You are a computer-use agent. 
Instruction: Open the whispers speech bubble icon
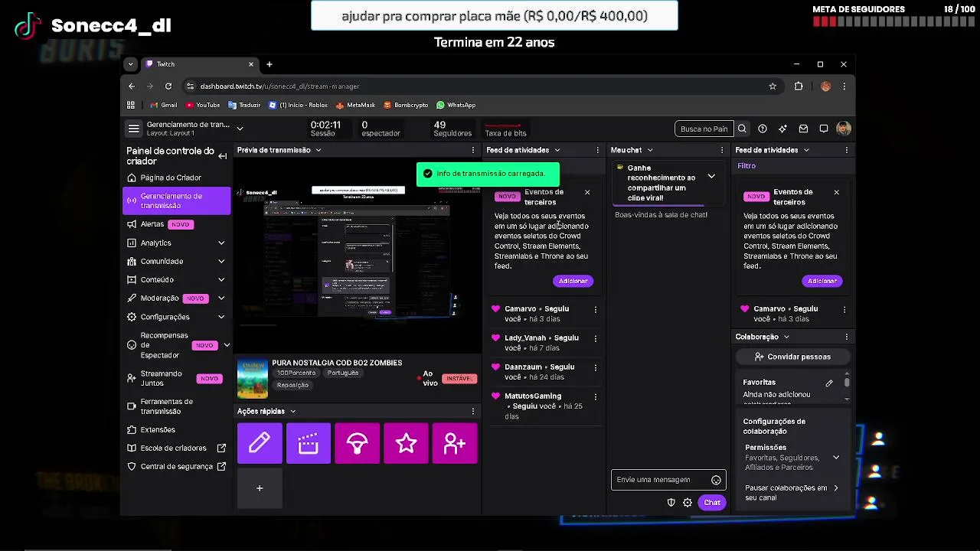point(824,129)
